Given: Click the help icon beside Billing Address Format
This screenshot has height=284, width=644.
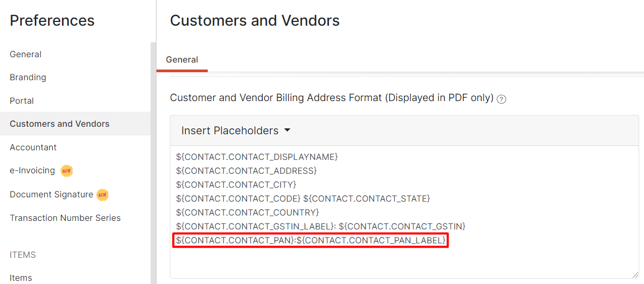Looking at the screenshot, I should pyautogui.click(x=501, y=99).
